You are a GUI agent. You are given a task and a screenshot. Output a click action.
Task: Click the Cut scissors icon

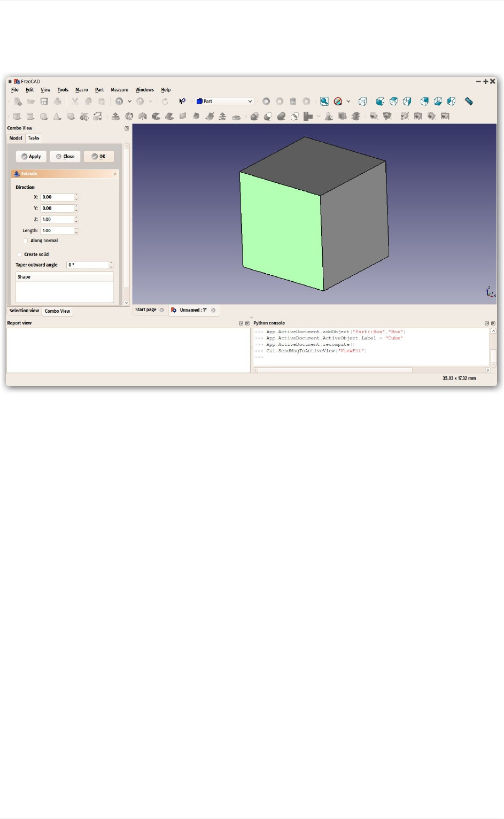tap(75, 101)
